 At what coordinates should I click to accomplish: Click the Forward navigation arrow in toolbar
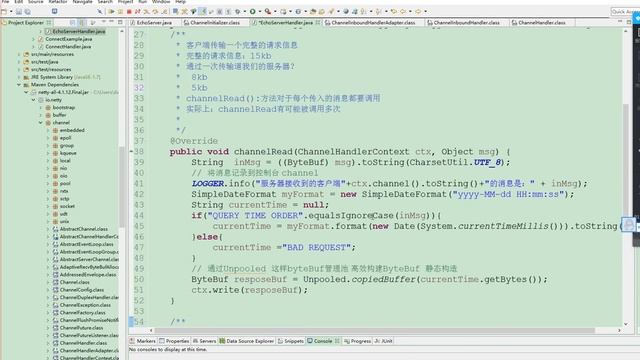click(x=418, y=12)
